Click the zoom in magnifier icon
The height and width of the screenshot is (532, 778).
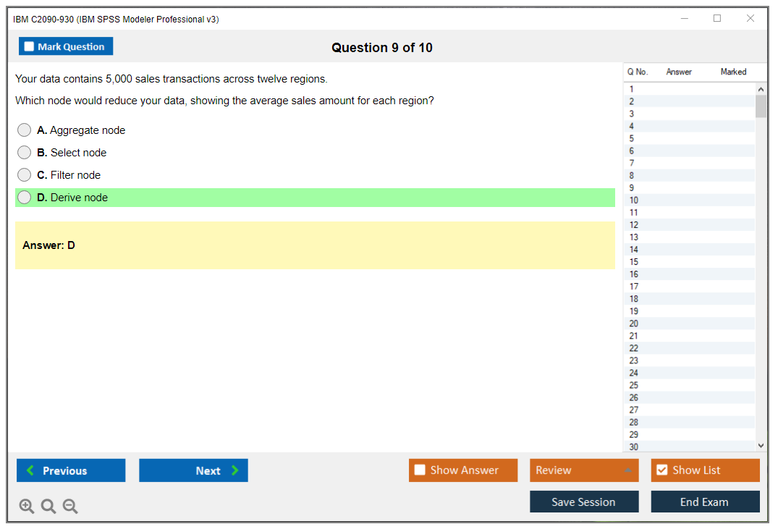pyautogui.click(x=27, y=506)
